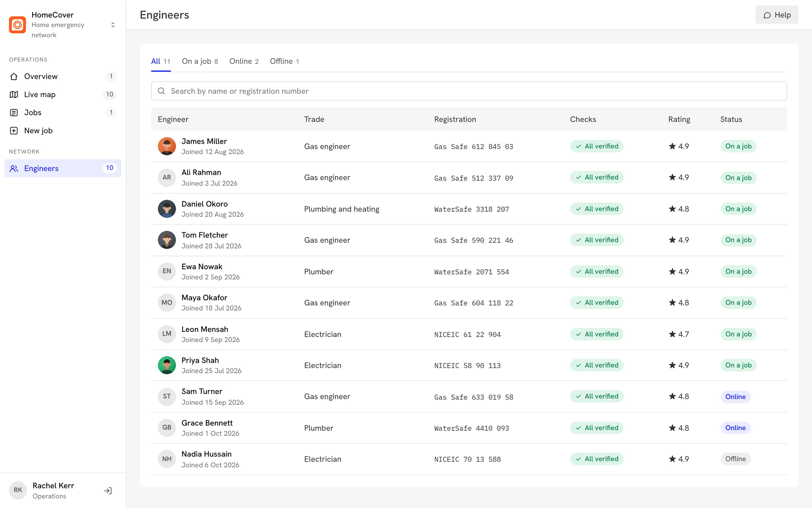This screenshot has width=812, height=508.
Task: Open the HomeCover workspace switcher chevron
Action: point(113,25)
